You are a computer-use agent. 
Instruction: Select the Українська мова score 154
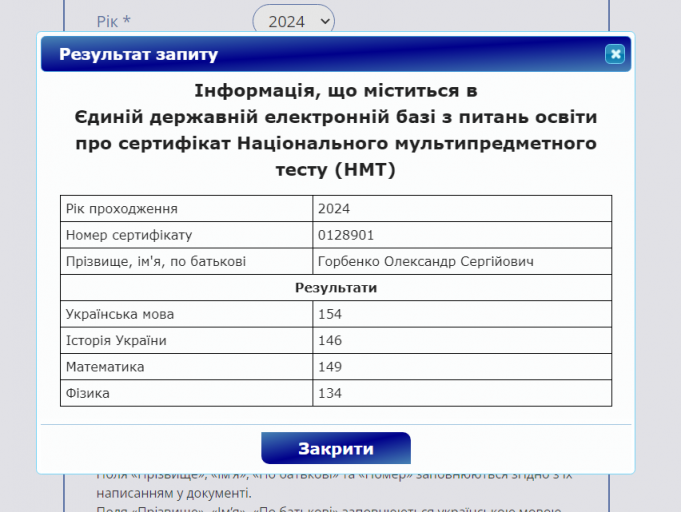click(330, 314)
